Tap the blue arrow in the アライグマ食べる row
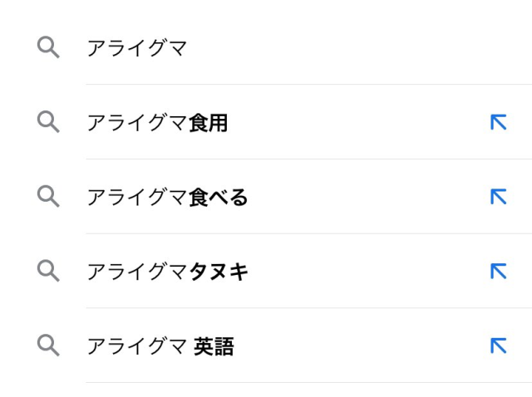 (x=498, y=197)
